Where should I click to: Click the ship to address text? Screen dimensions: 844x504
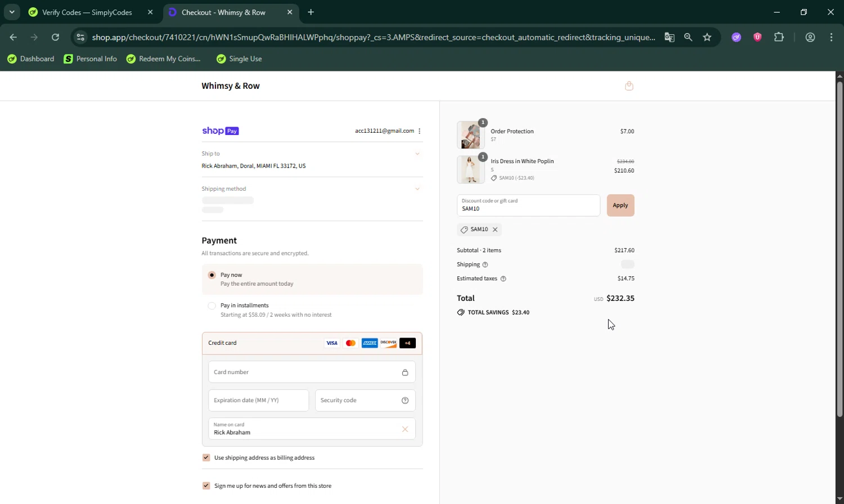(254, 166)
